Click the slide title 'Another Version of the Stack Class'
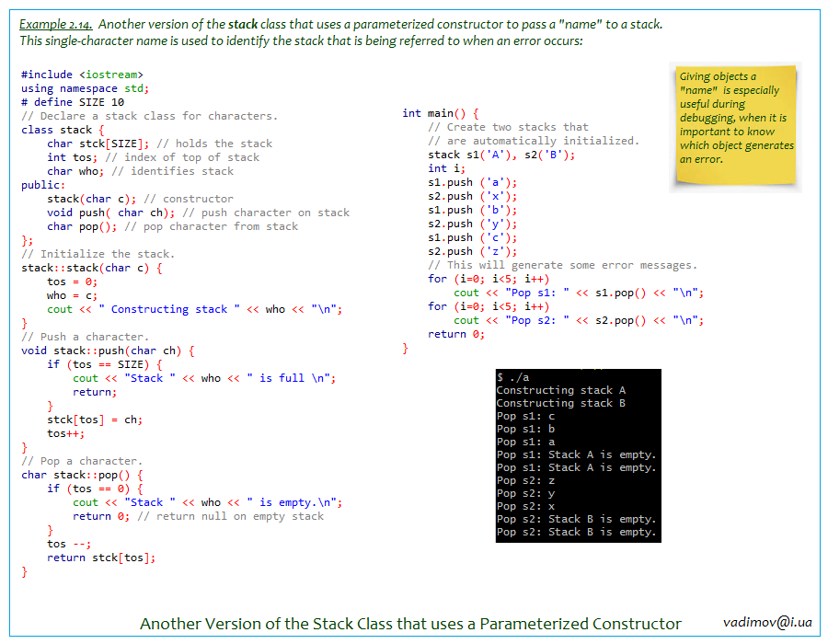Viewport: 828px width, 644px height. pos(410,624)
